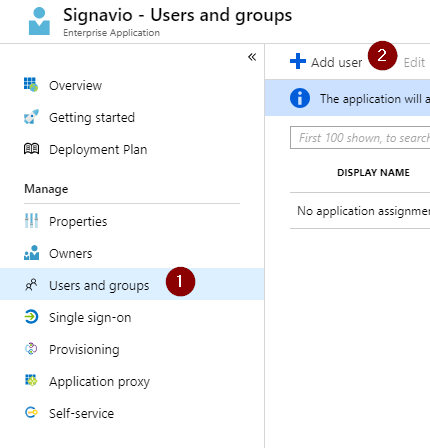The width and height of the screenshot is (430, 448).
Task: Open Properties under Manage
Action: (x=78, y=222)
